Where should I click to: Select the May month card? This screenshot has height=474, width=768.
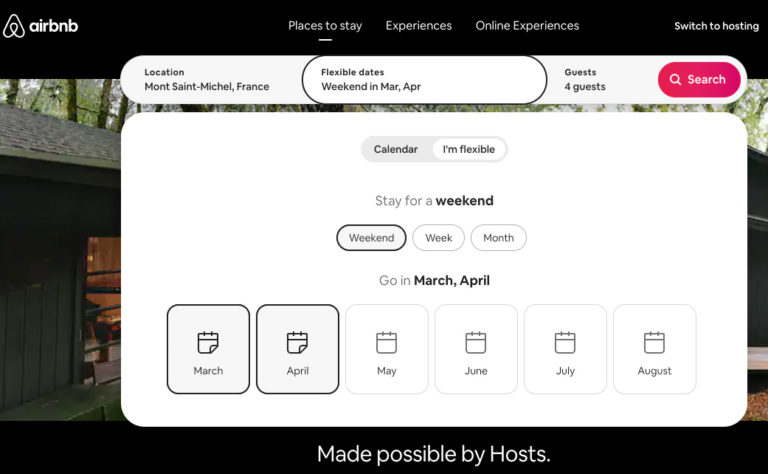tap(386, 349)
